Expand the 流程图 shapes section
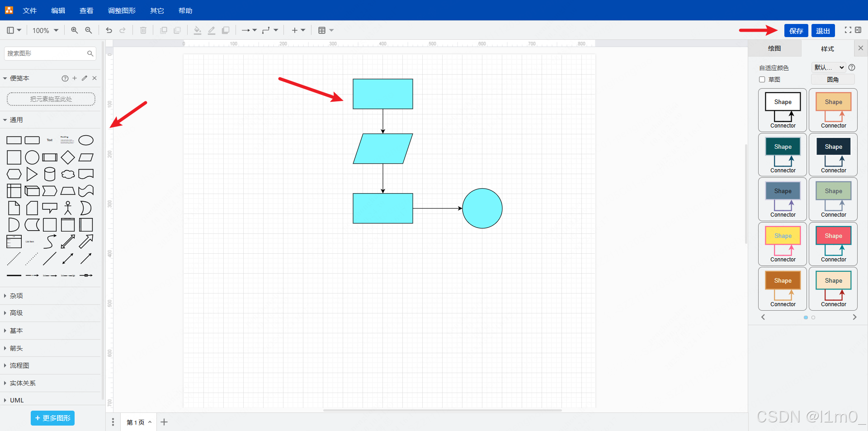The height and width of the screenshot is (431, 868). tap(51, 365)
